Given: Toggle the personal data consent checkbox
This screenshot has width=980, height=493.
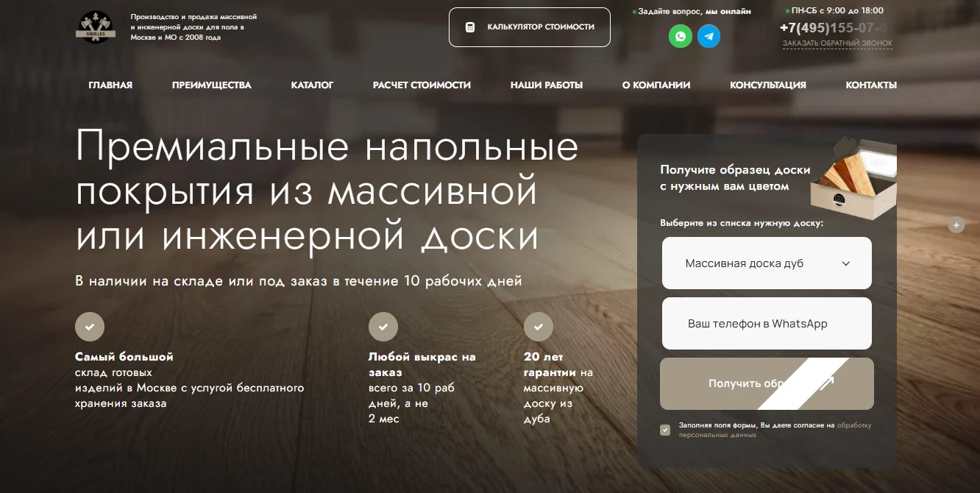Looking at the screenshot, I should pyautogui.click(x=665, y=430).
